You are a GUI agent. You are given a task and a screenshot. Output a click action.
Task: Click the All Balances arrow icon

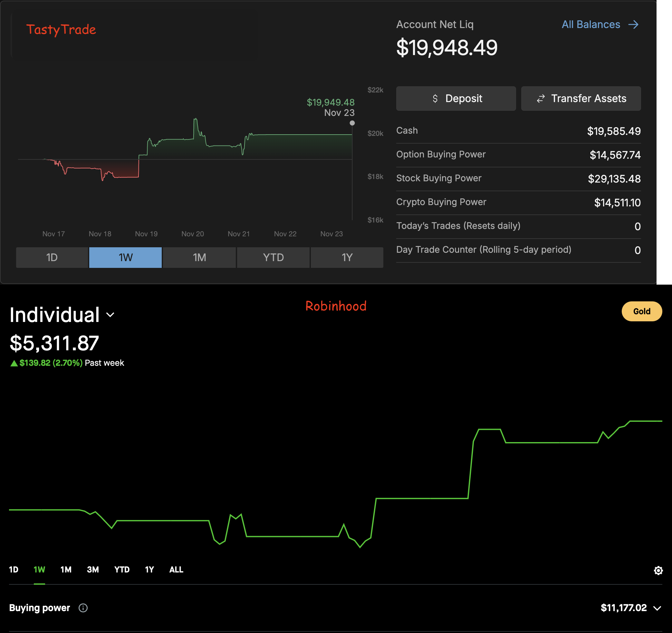(x=633, y=24)
